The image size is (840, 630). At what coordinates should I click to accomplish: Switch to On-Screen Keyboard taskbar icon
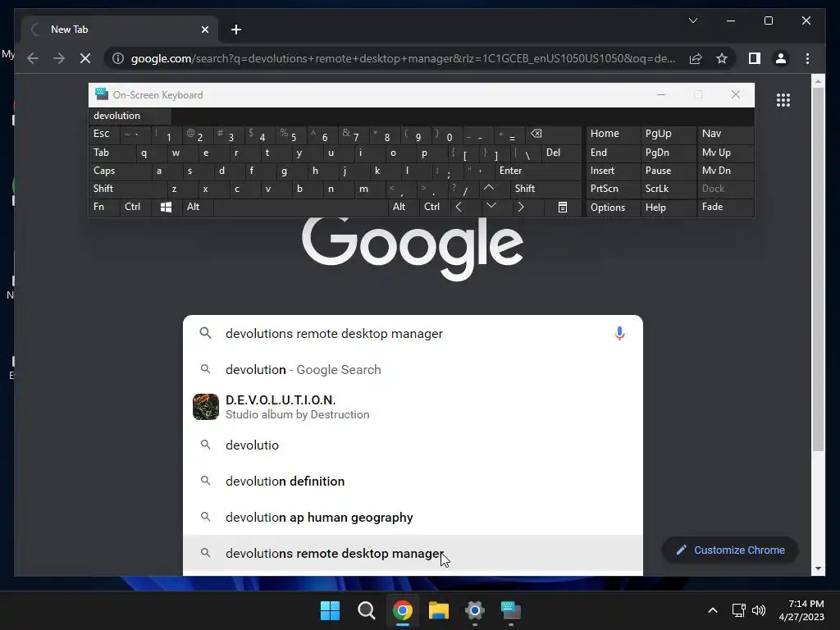(x=510, y=610)
